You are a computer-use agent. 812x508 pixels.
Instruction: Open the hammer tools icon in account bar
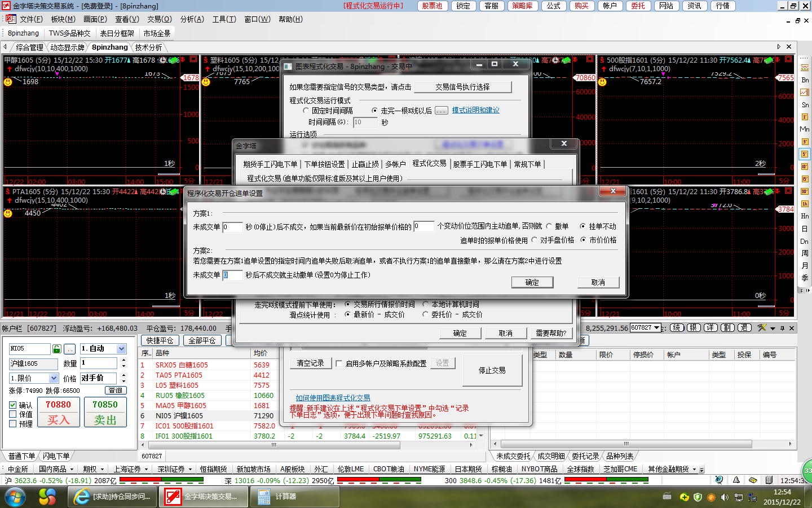(762, 328)
